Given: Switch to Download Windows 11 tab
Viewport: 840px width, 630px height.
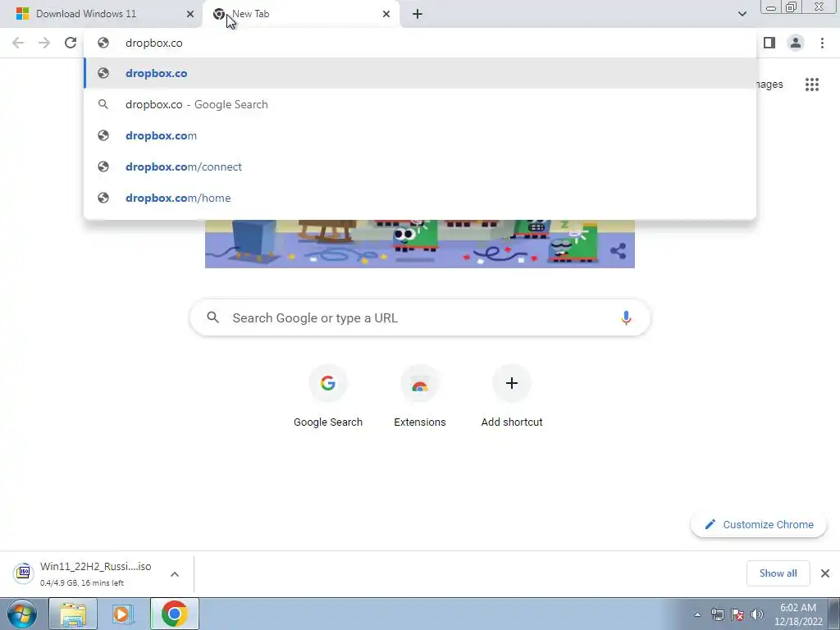Looking at the screenshot, I should pos(101,14).
